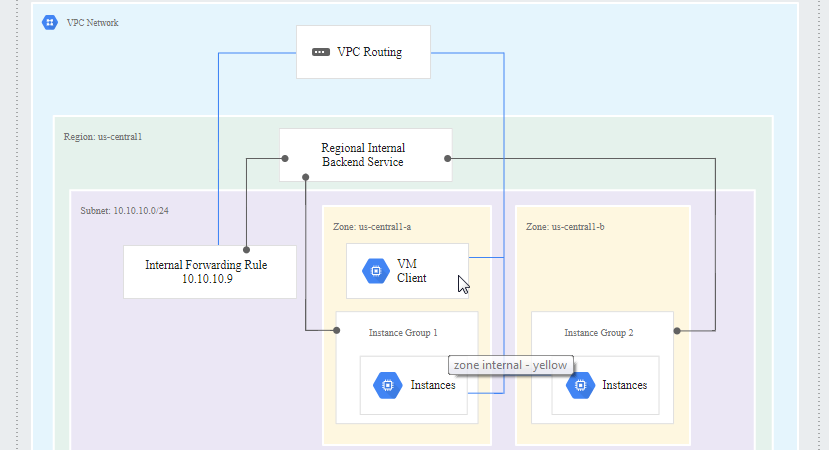The width and height of the screenshot is (829, 450).
Task: Click the VM Client label text
Action: [411, 271]
